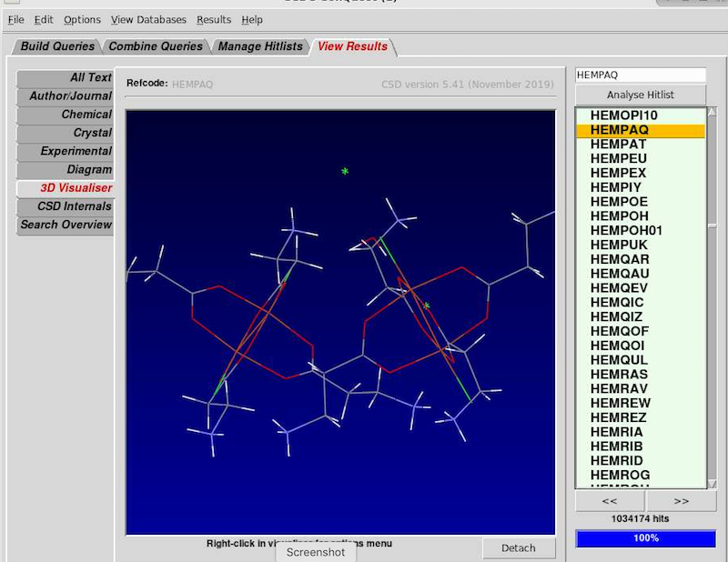Select the HEMQIZ refcode in list
The width and height of the screenshot is (728, 562).
click(x=619, y=316)
